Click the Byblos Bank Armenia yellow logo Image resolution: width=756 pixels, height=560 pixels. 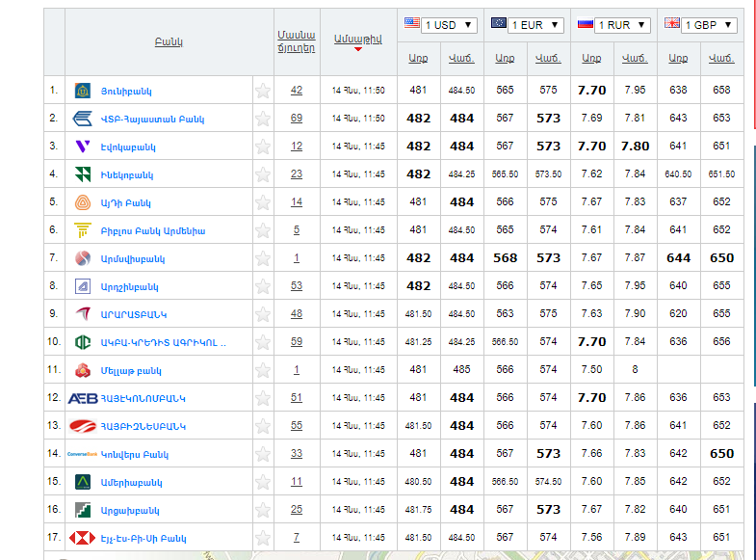[x=83, y=230]
